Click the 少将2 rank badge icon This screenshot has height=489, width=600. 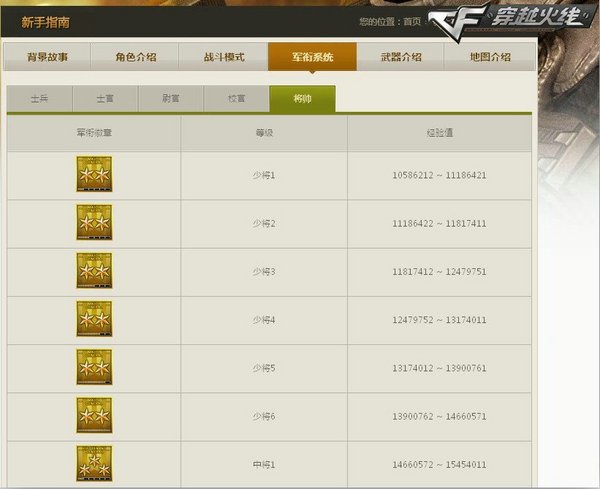coord(94,222)
